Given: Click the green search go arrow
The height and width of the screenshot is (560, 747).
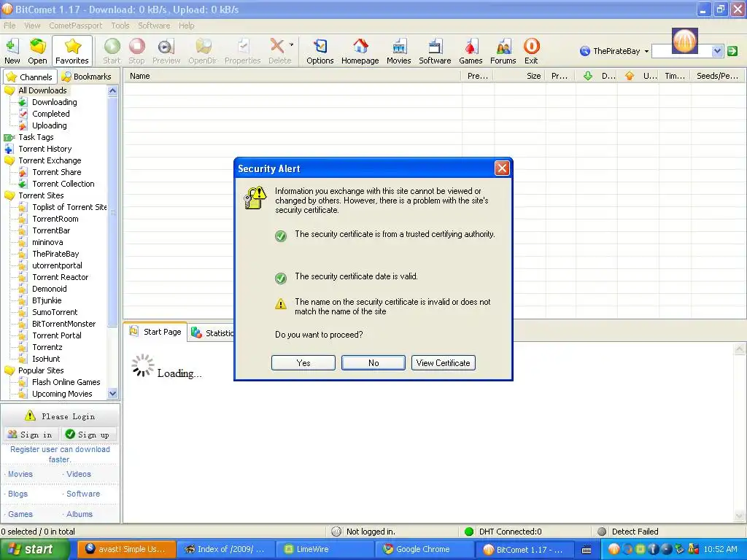Looking at the screenshot, I should click(732, 51).
